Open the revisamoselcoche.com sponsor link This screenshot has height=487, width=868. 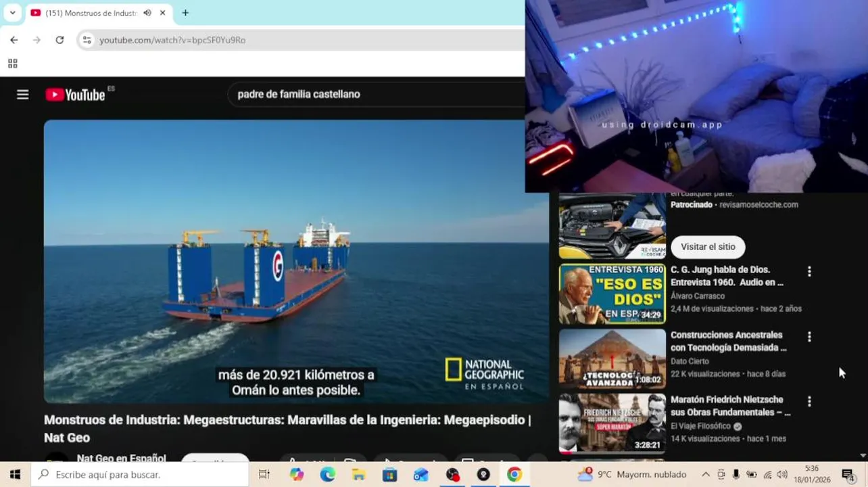pyautogui.click(x=758, y=204)
